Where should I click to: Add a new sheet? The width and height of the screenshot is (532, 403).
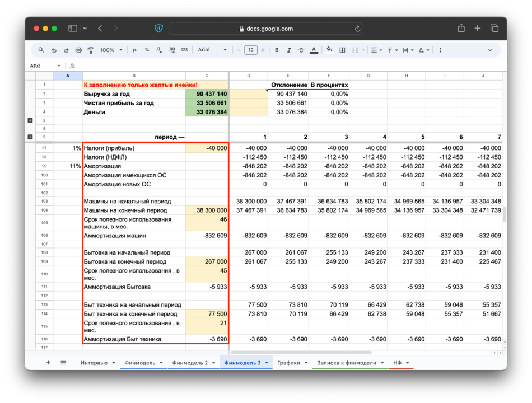[x=48, y=363]
